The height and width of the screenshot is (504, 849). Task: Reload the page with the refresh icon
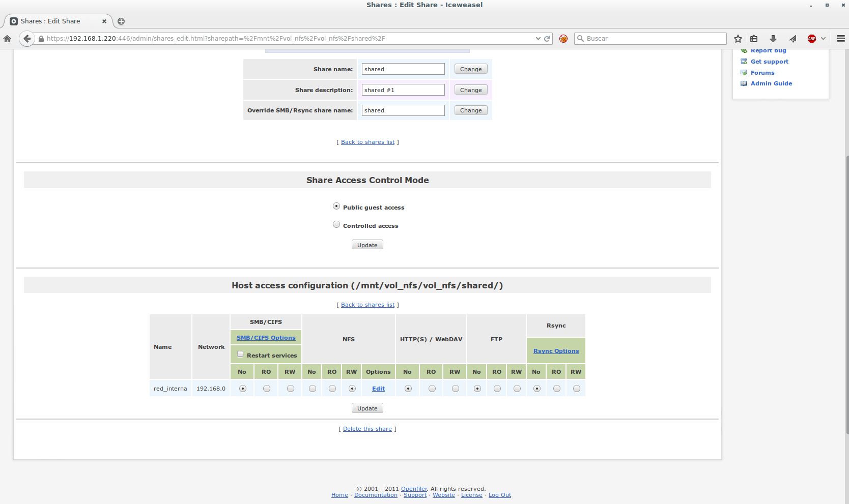pos(547,39)
